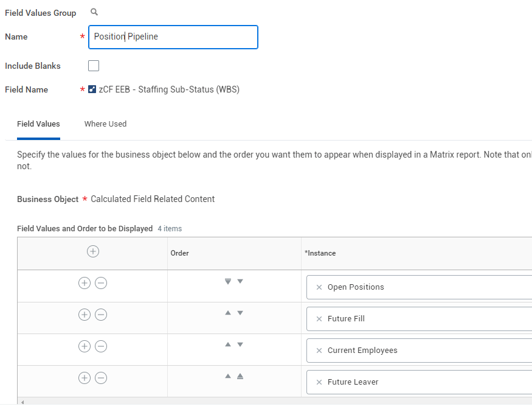Select the Field Values tab

[x=38, y=124]
